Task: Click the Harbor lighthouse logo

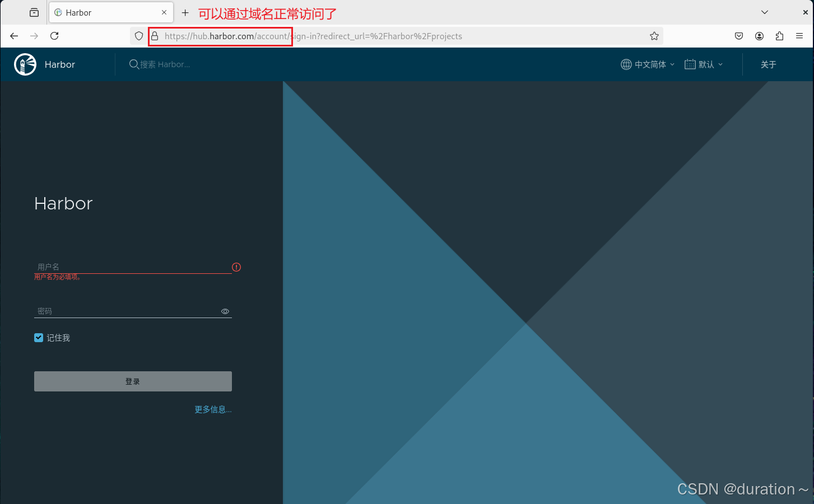Action: pyautogui.click(x=25, y=64)
